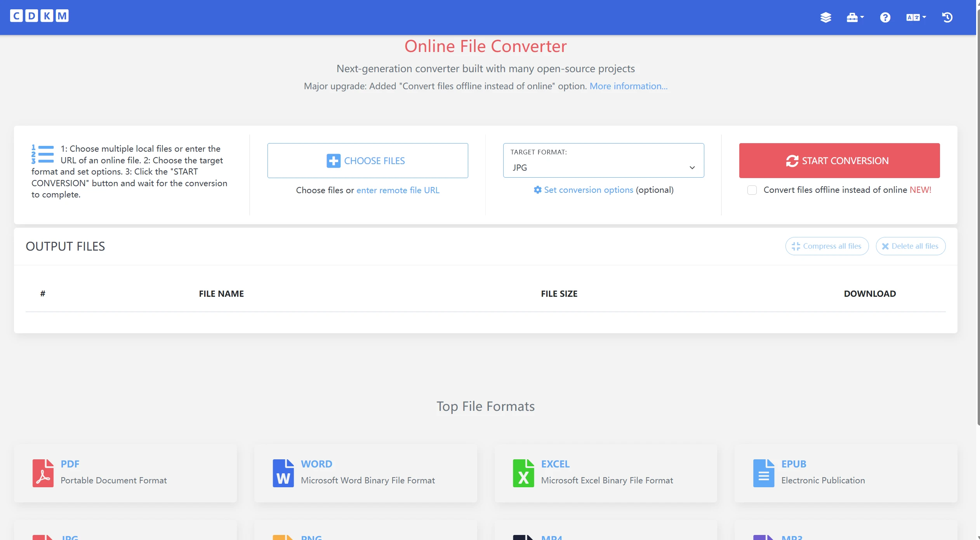Click the START CONVERSION button
The width and height of the screenshot is (980, 540).
point(839,161)
